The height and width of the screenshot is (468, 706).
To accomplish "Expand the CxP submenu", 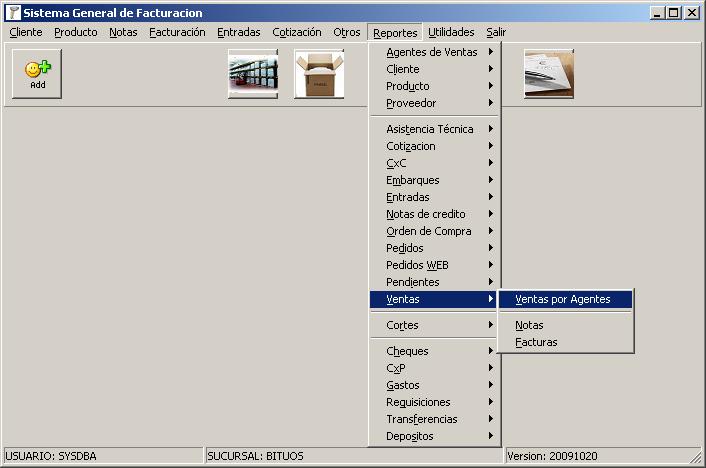I will 434,368.
